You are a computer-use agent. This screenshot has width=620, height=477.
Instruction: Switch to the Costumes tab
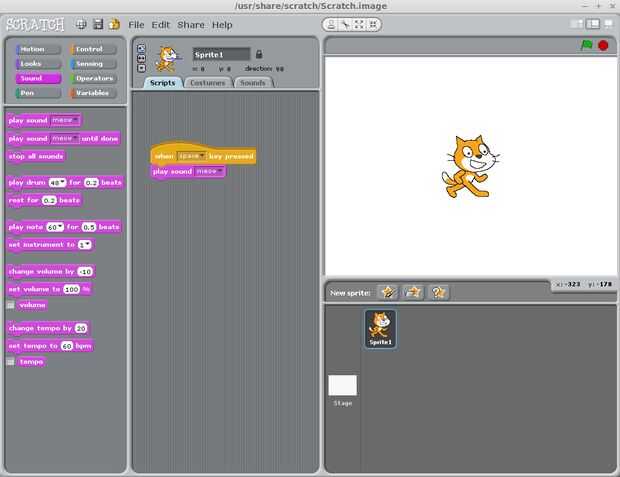coord(208,83)
